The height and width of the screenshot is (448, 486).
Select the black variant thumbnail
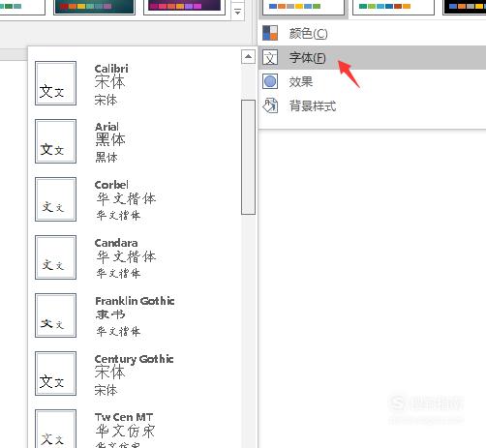coord(465,8)
